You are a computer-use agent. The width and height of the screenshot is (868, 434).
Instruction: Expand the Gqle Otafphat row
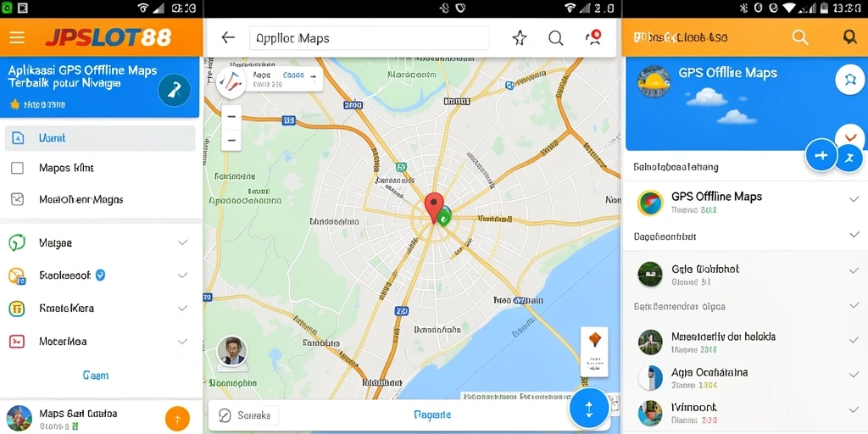(x=854, y=272)
